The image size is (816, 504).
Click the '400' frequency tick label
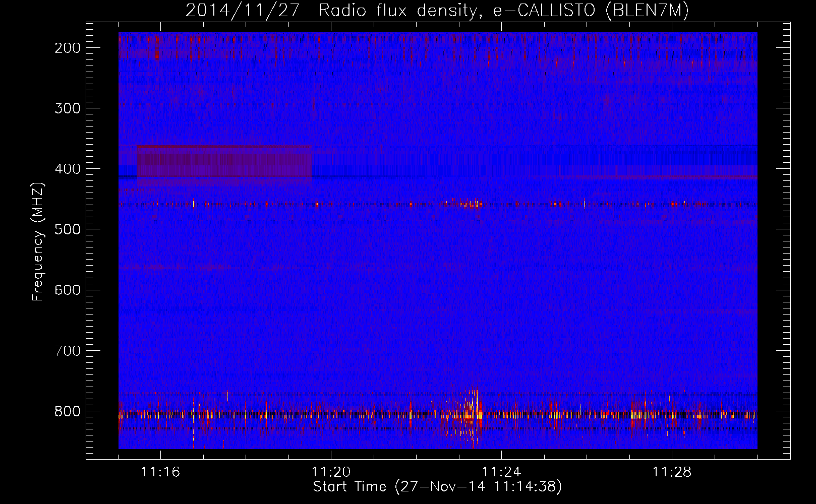67,169
